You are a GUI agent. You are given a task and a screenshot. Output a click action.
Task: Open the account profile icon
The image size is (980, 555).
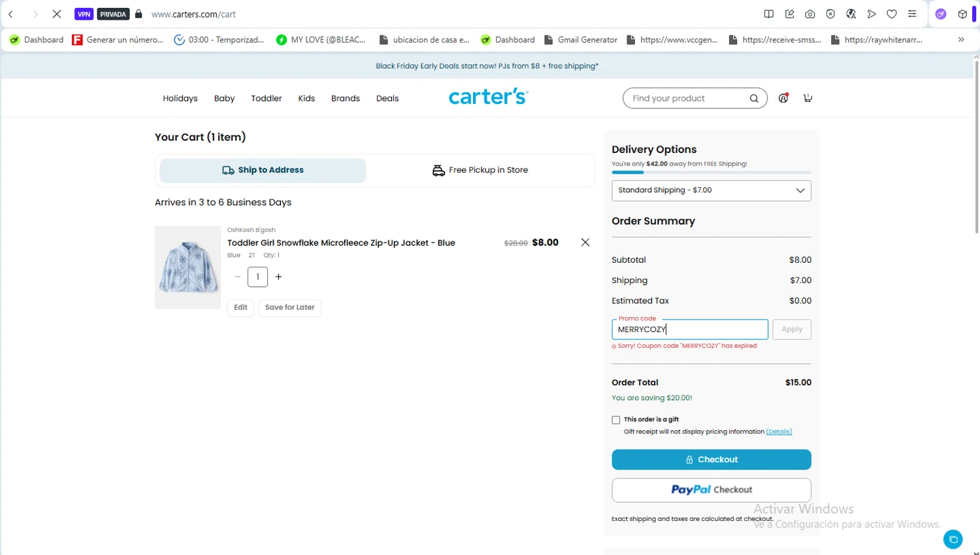click(x=783, y=98)
